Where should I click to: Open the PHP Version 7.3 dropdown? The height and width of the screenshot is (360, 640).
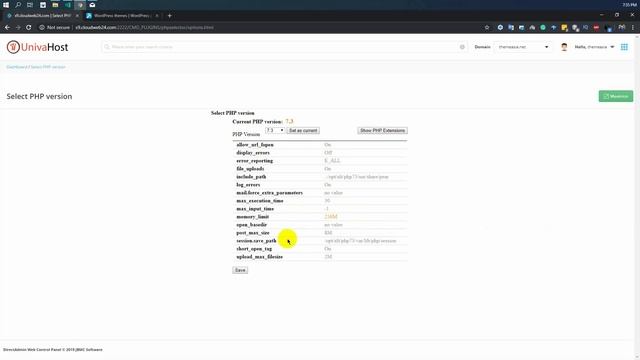click(275, 130)
